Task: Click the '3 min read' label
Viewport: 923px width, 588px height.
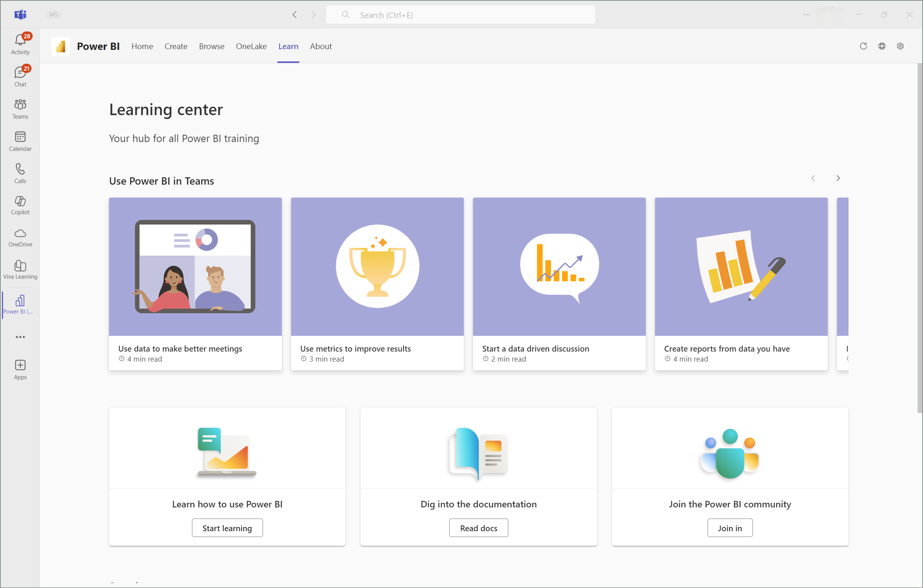Action: pyautogui.click(x=326, y=359)
